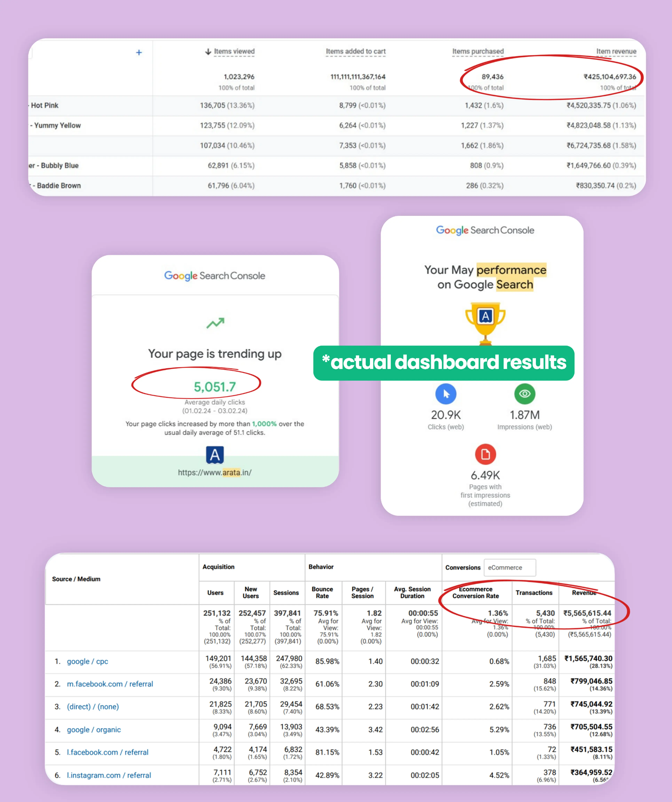This screenshot has height=802, width=672.
Task: Click the descending sort arrow beside Items viewed
Action: pyautogui.click(x=208, y=51)
